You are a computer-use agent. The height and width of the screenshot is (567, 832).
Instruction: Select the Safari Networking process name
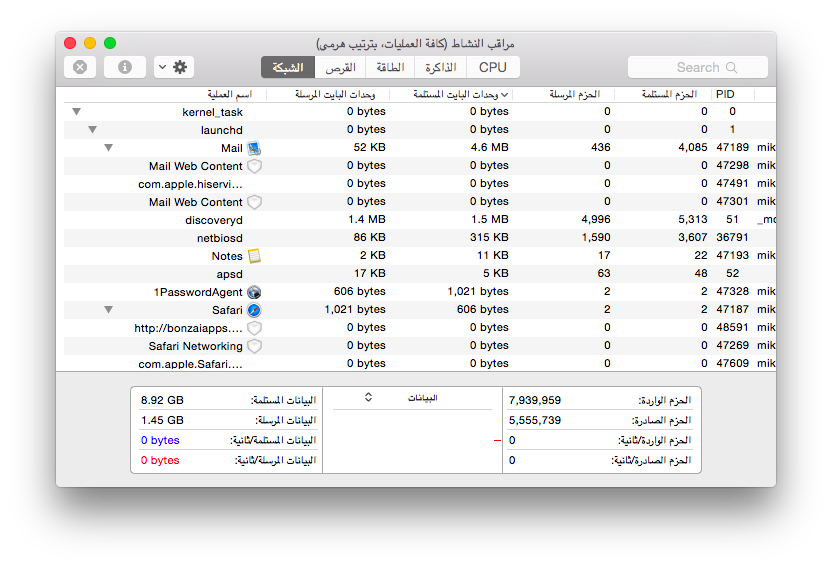point(195,346)
